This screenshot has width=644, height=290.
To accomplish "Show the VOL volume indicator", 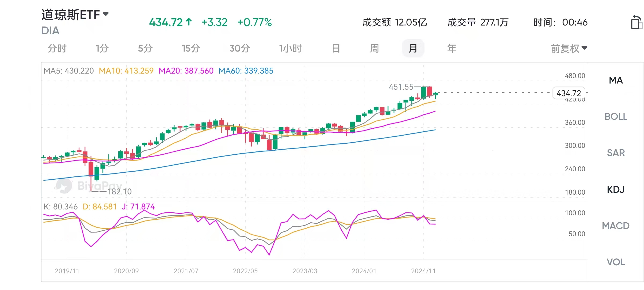I will coord(616,262).
